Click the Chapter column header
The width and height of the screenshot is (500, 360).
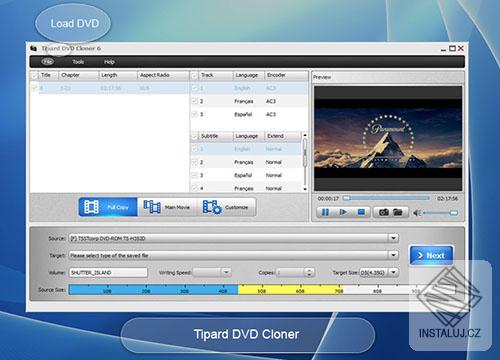[79, 75]
